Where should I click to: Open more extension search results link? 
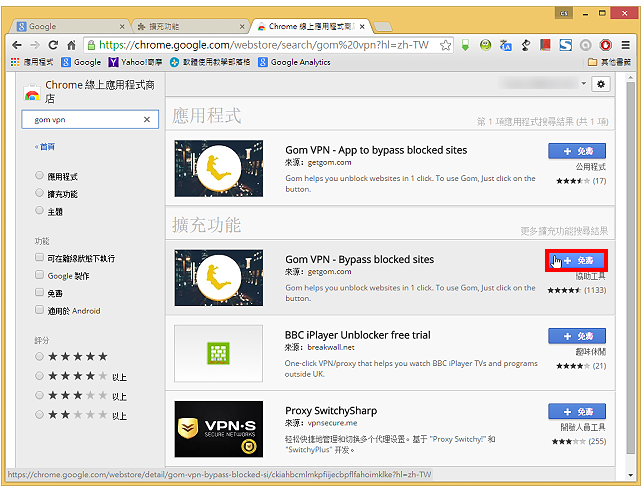click(x=564, y=231)
